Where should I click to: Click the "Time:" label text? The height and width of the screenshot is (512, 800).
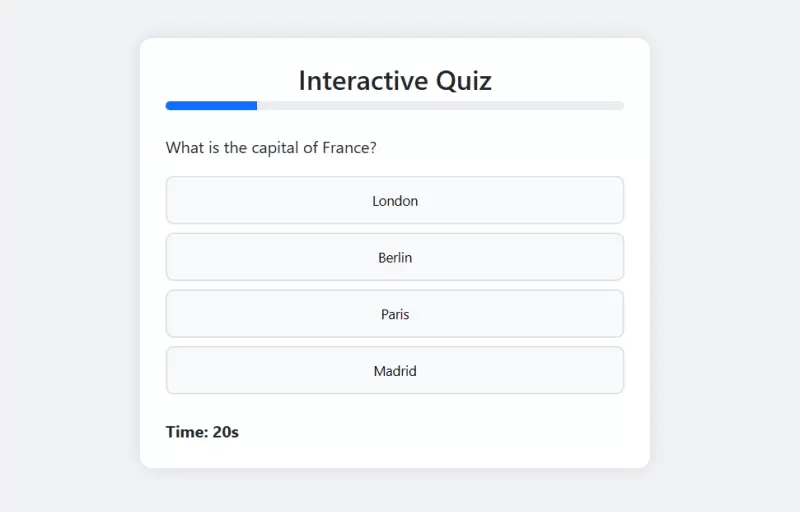click(x=187, y=432)
